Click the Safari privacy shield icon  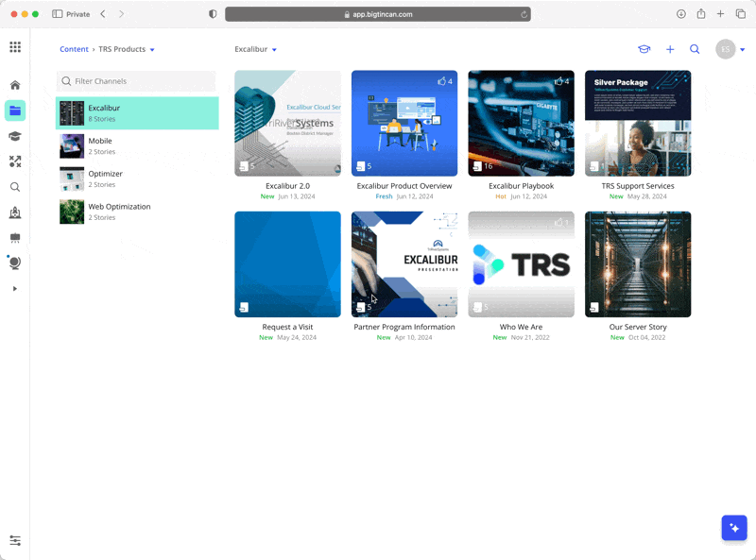[213, 14]
